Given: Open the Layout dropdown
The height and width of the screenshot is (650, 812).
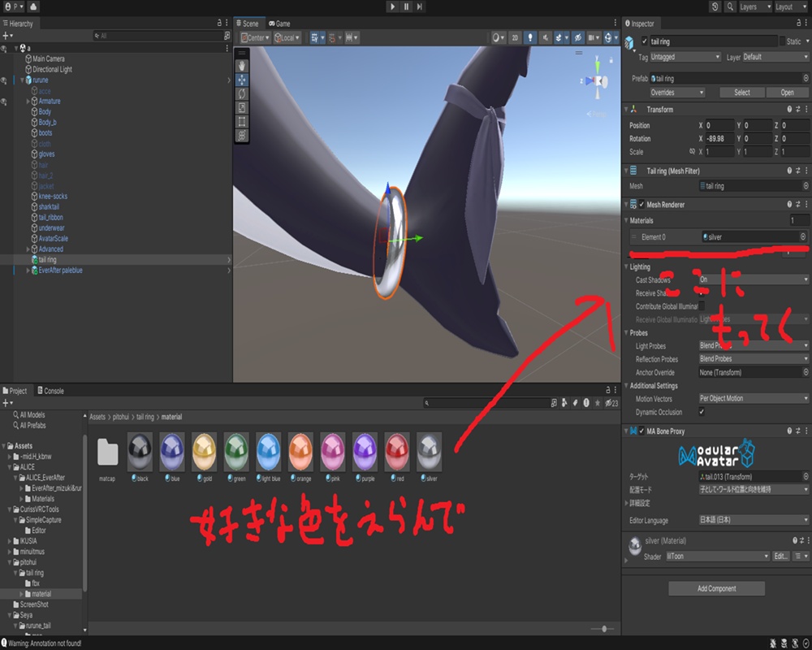Looking at the screenshot, I should point(791,6).
